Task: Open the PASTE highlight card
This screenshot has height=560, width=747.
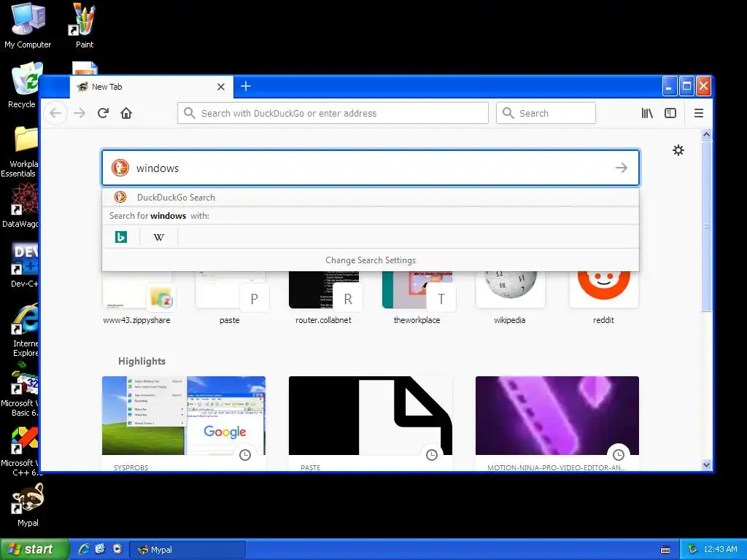Action: [x=370, y=424]
